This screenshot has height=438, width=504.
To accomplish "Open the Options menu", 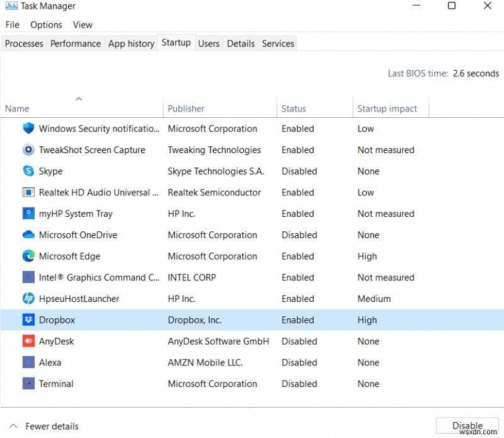I will point(46,25).
